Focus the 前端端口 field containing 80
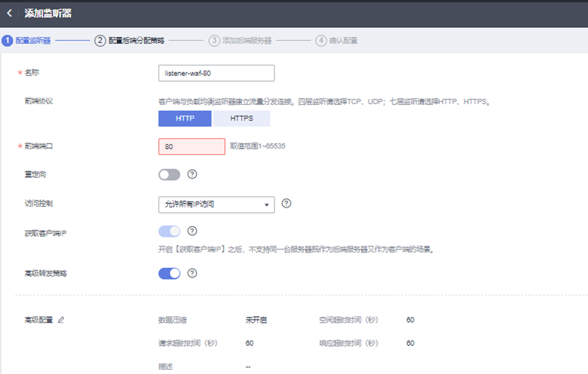This screenshot has width=588, height=374. click(x=192, y=147)
